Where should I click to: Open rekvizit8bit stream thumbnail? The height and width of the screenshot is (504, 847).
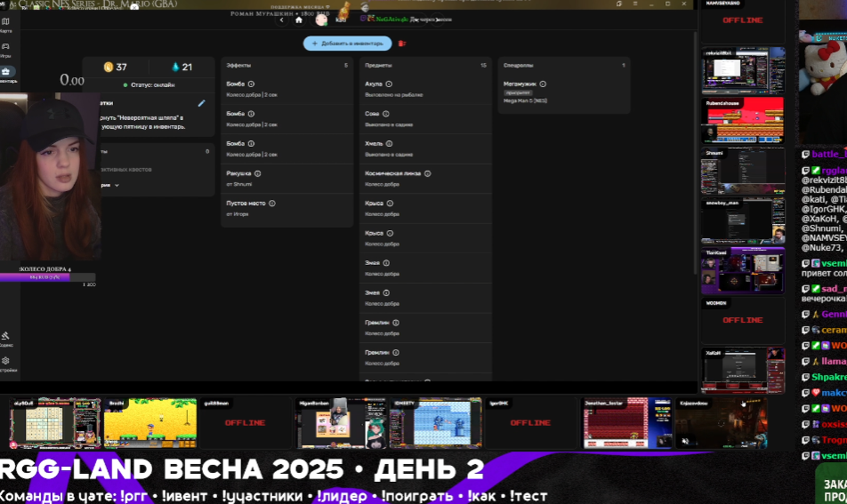click(743, 71)
